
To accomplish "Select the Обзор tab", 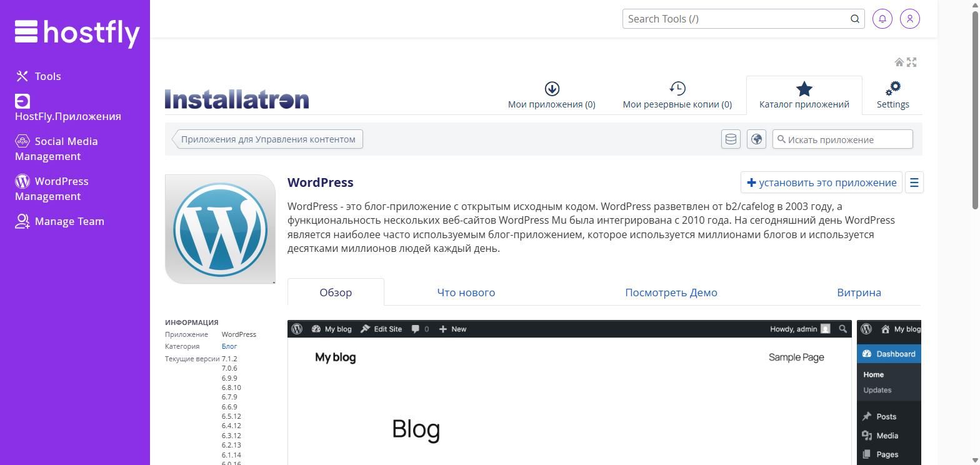I will click(336, 292).
